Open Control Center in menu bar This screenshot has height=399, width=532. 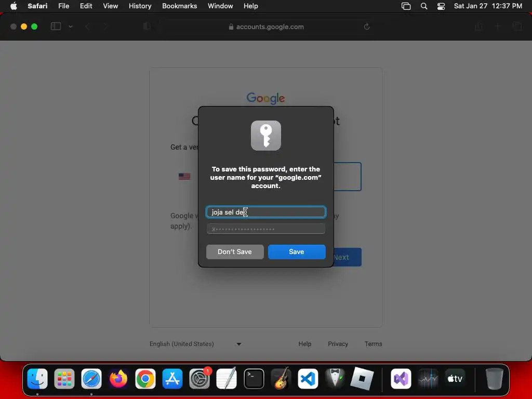click(441, 6)
